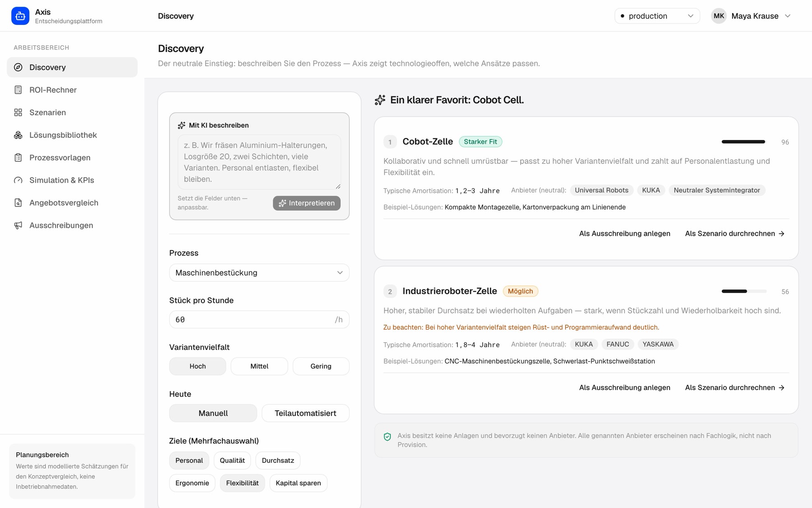
Task: Click the sparkle icon beside Mit KI beschreiben
Action: tap(181, 126)
